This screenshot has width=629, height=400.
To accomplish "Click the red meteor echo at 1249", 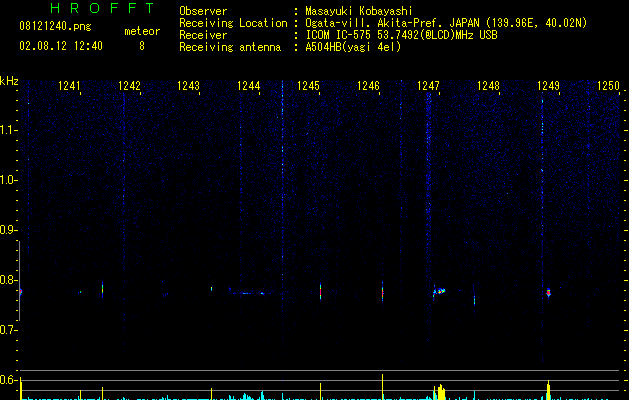I will [548, 293].
